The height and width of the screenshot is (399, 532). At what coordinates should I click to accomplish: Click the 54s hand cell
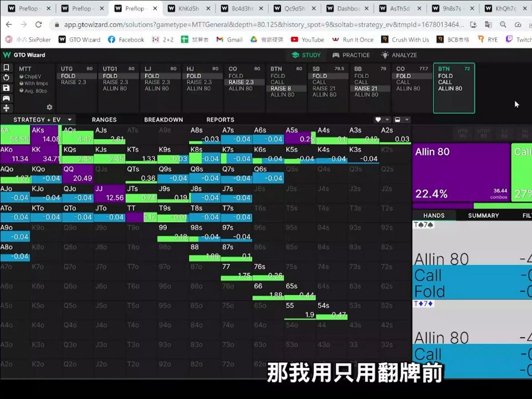coord(331,310)
